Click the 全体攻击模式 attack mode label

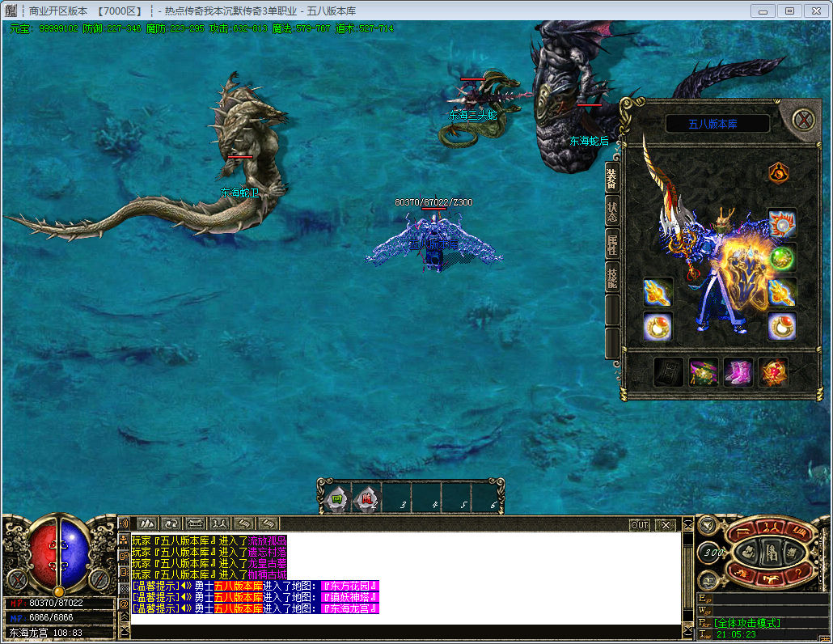click(746, 623)
